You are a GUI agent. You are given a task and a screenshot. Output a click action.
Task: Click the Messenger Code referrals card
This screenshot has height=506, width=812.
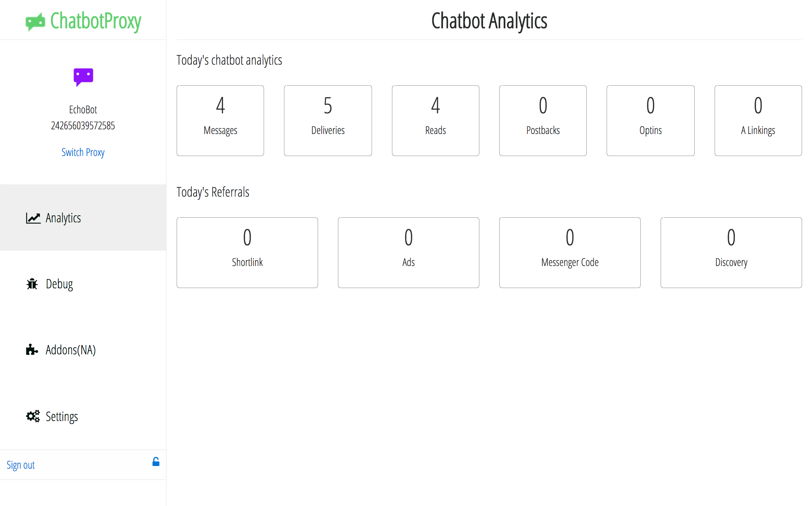point(569,253)
